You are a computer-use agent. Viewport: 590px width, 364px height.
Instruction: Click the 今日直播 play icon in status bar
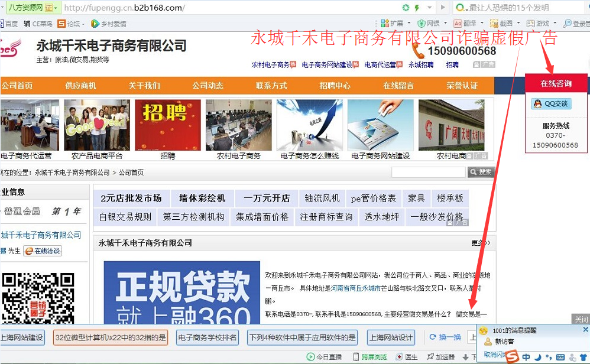[x=310, y=357]
